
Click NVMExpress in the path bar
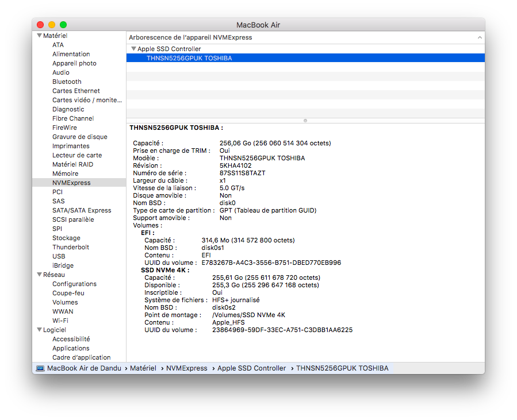[x=187, y=368]
